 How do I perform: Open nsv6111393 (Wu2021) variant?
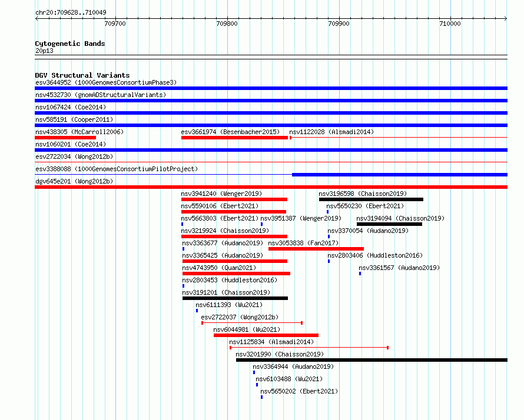[229, 305]
